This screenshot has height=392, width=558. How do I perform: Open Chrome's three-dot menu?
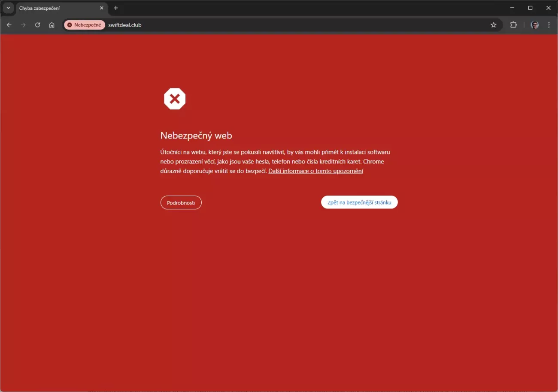(549, 25)
